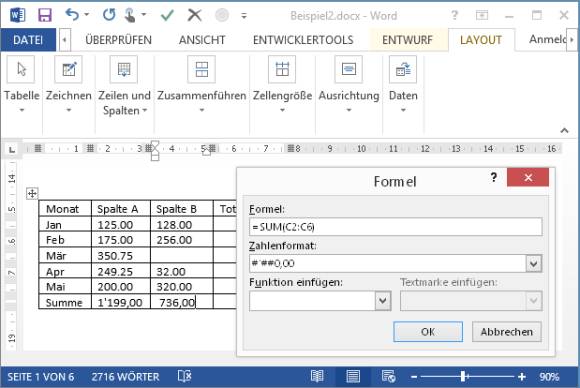Switch to Print Layout view
580x388 pixels.
tap(353, 377)
